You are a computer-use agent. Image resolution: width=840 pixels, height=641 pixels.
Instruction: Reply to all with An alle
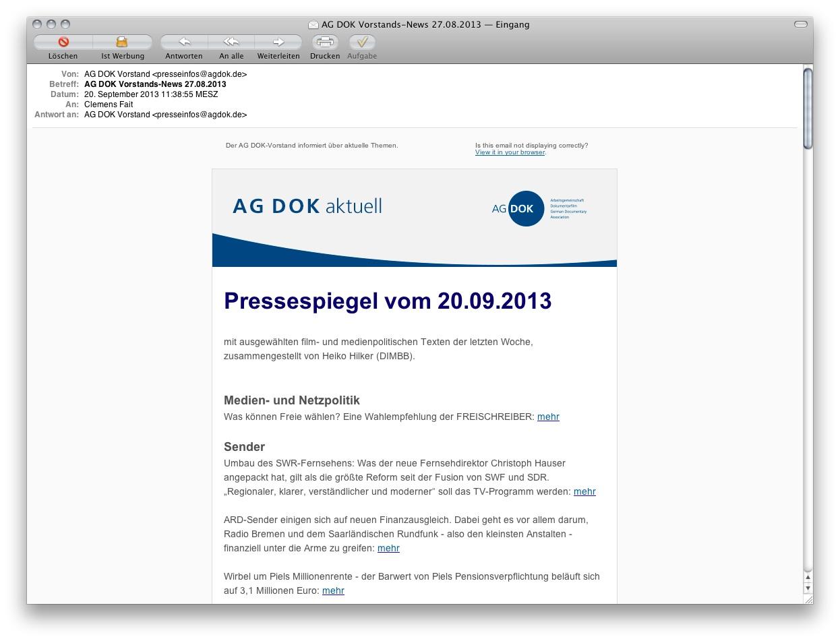[231, 42]
